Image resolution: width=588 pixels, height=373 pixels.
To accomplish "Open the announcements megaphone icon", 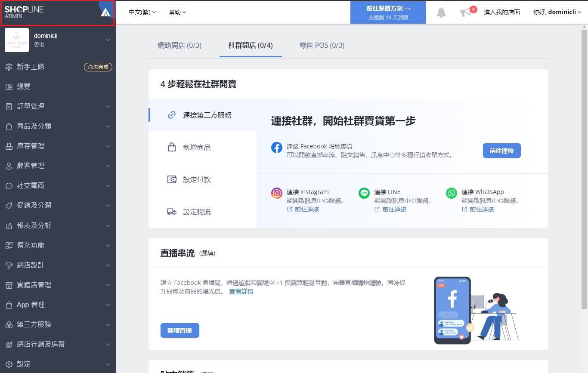I will [466, 12].
